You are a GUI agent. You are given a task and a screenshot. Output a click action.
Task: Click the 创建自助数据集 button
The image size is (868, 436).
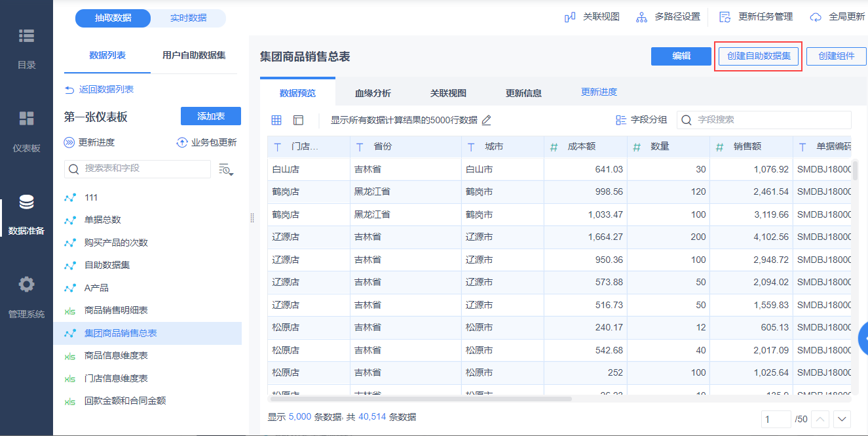(758, 56)
